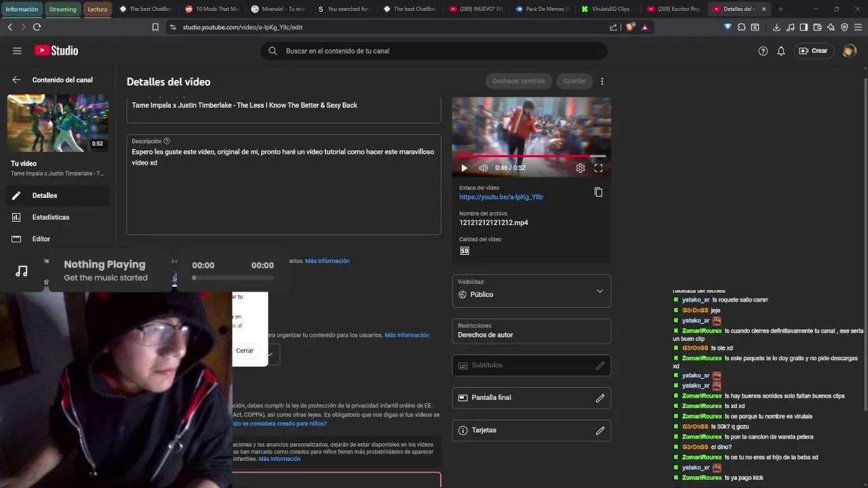The height and width of the screenshot is (488, 868).
Task: Click the YouTube Studio logo
Action: pos(56,51)
